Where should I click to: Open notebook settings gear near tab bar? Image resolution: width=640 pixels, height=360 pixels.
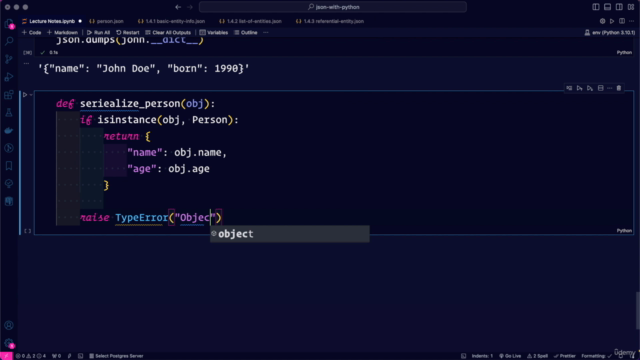[x=602, y=21]
